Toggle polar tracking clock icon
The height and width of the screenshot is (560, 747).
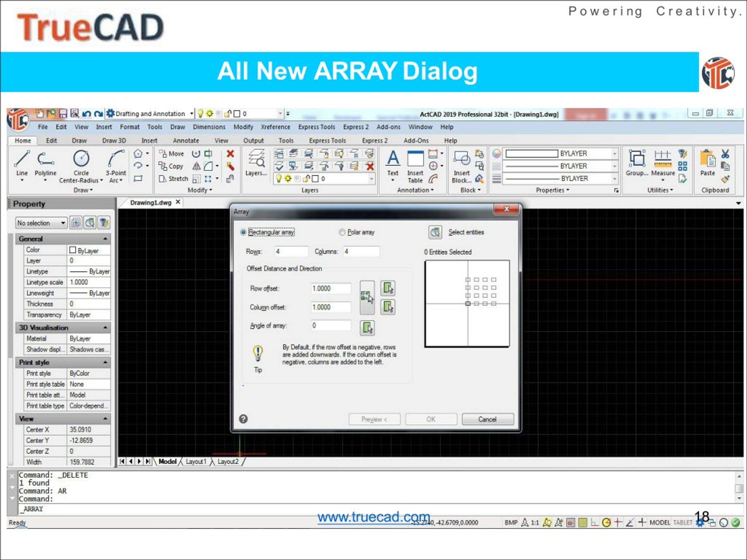click(x=606, y=523)
